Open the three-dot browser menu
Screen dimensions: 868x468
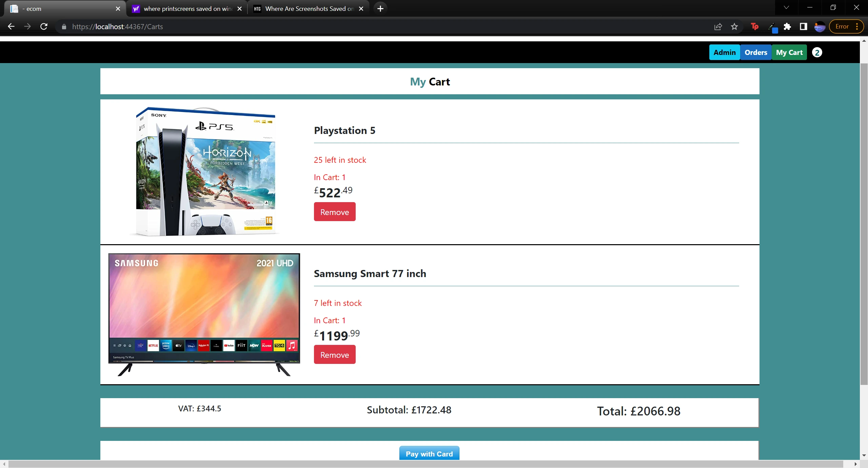click(x=858, y=26)
